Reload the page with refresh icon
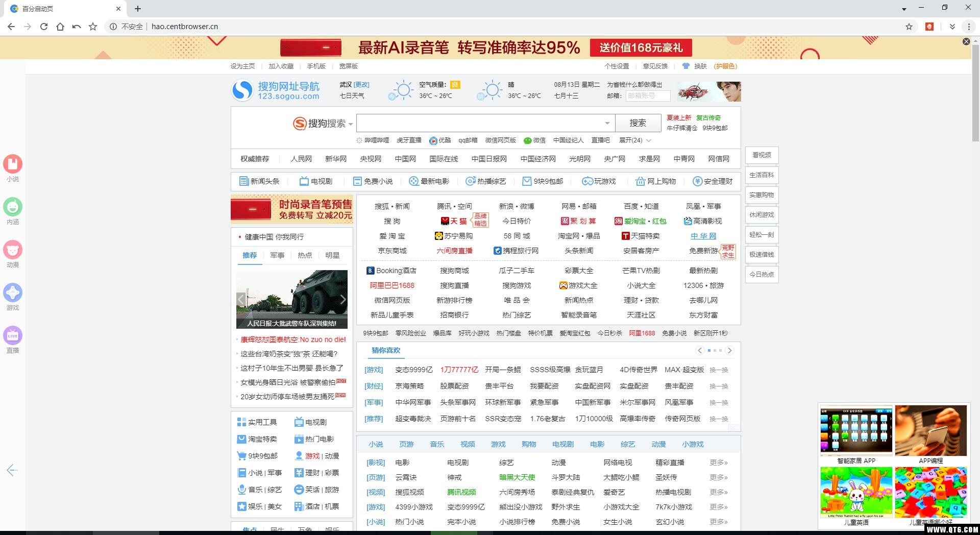Screen dimensions: 980x535 [44, 27]
